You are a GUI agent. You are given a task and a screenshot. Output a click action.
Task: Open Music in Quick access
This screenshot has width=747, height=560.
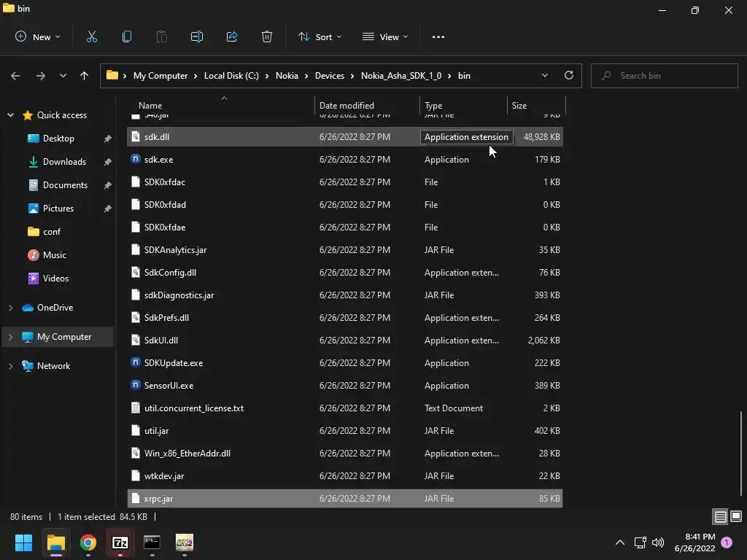[54, 254]
